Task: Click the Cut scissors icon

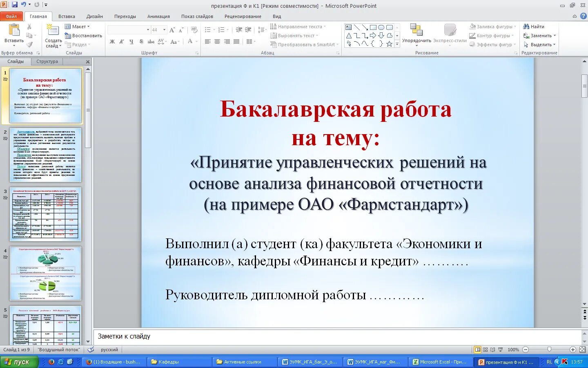Action: point(29,27)
